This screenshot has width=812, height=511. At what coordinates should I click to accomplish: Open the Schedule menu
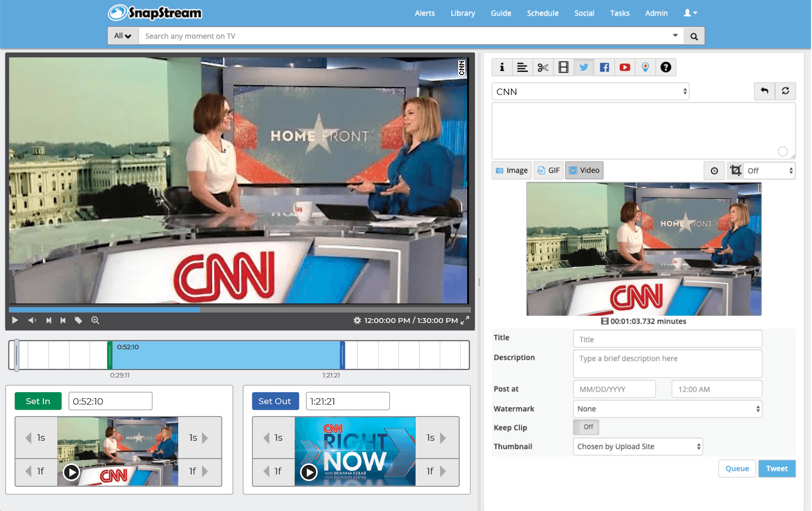[x=542, y=13]
